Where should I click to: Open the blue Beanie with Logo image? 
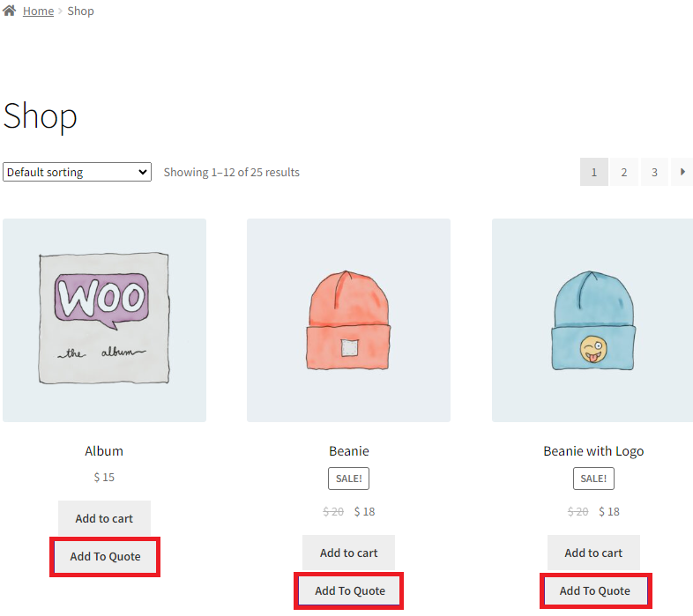[x=592, y=320]
